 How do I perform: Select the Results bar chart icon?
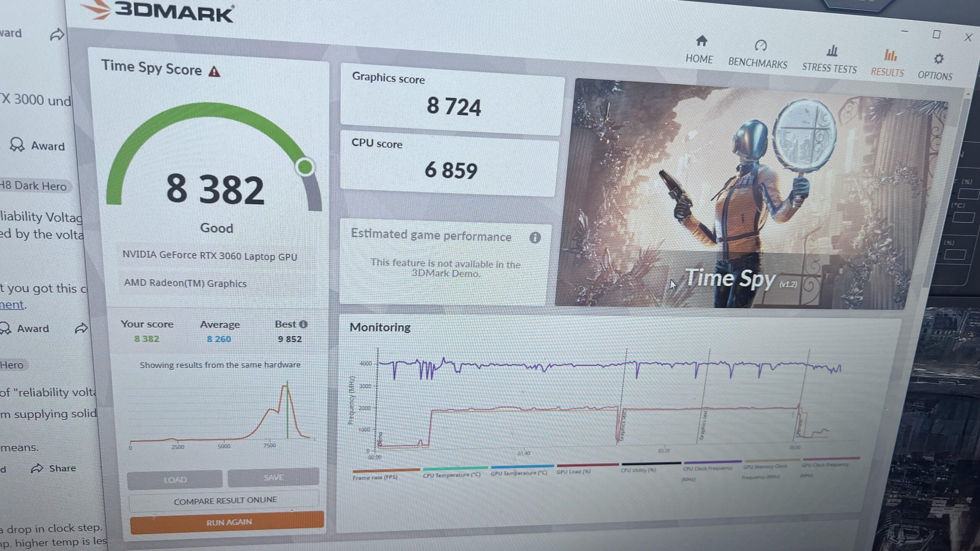point(890,55)
